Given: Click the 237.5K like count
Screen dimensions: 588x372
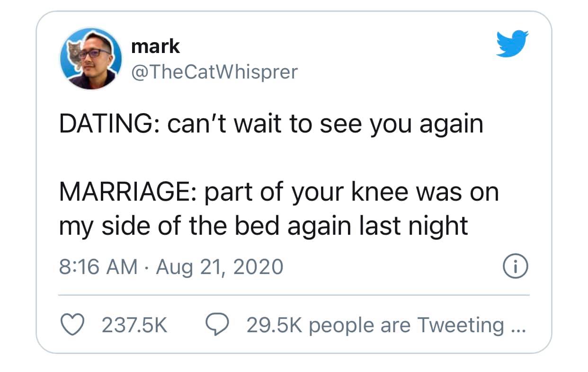Looking at the screenshot, I should pyautogui.click(x=135, y=325).
